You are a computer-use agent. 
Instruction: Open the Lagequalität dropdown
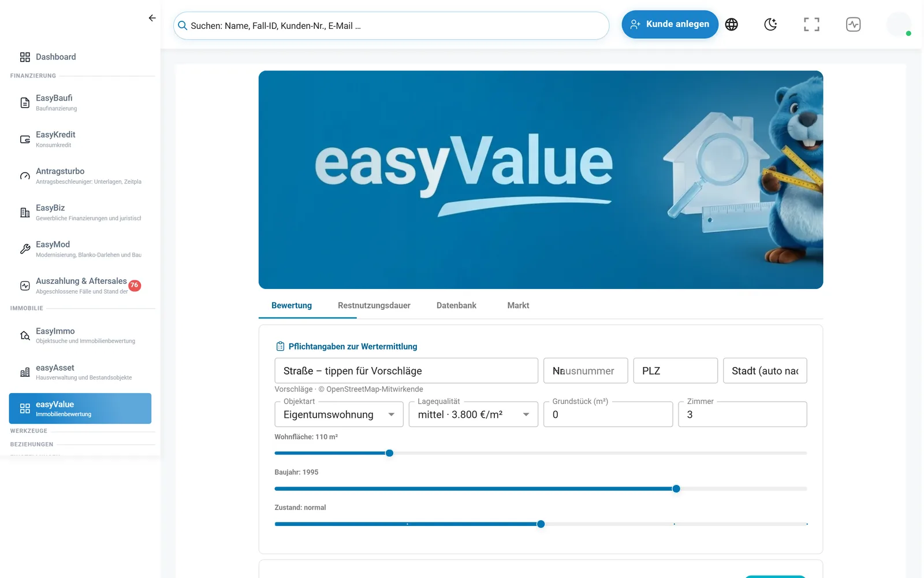474,414
